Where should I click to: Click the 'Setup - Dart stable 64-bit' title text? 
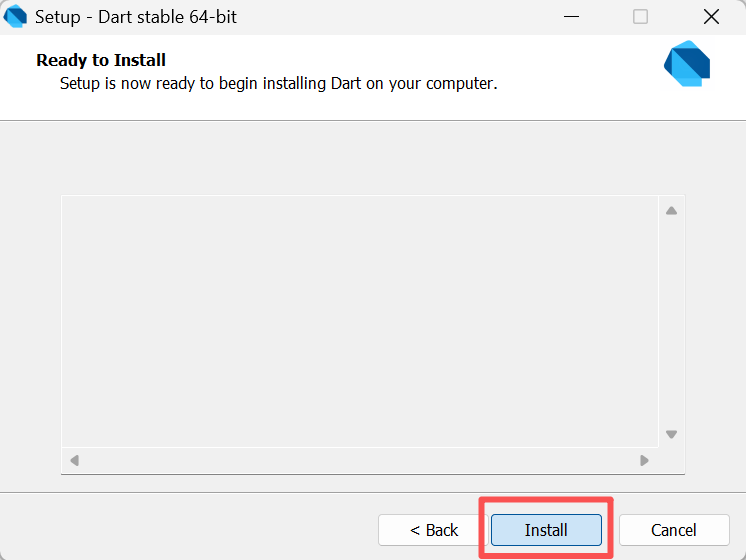pos(136,17)
